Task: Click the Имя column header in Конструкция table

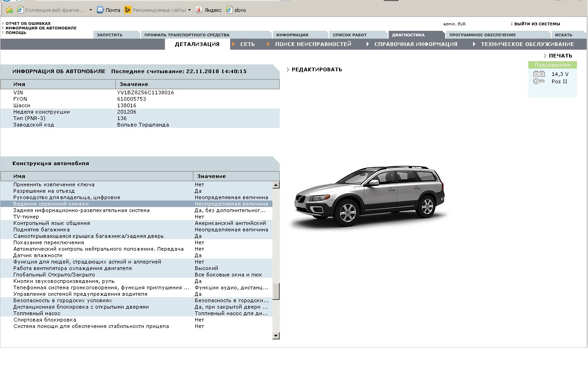Action: coord(97,176)
